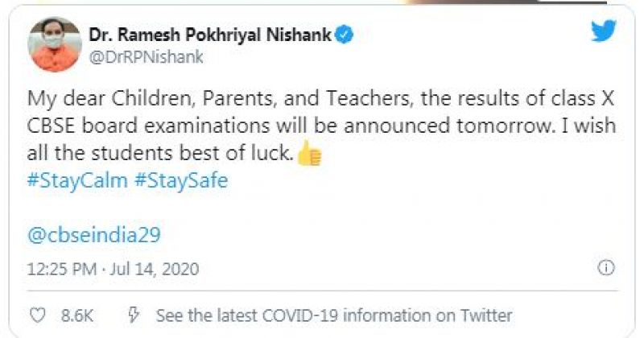This screenshot has width=644, height=338.
Task: Open the #StayCalm hashtag
Action: (x=77, y=180)
